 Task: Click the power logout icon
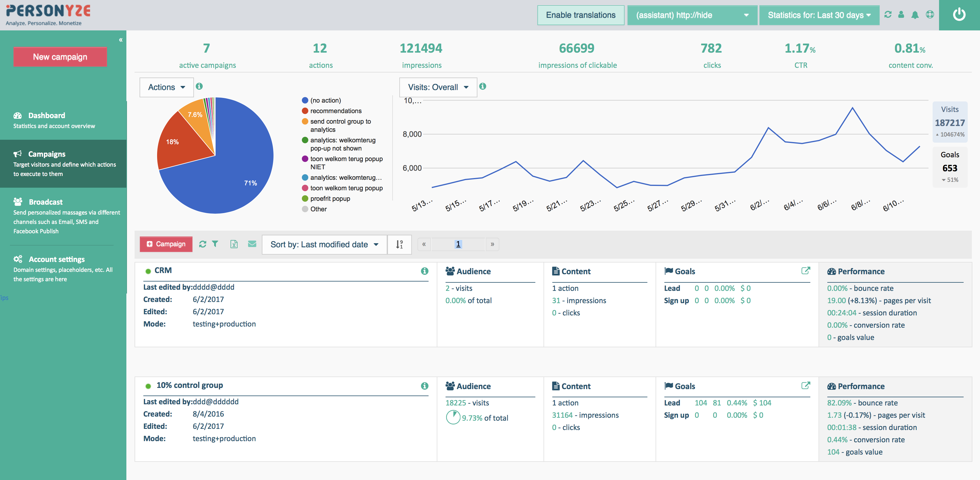959,15
